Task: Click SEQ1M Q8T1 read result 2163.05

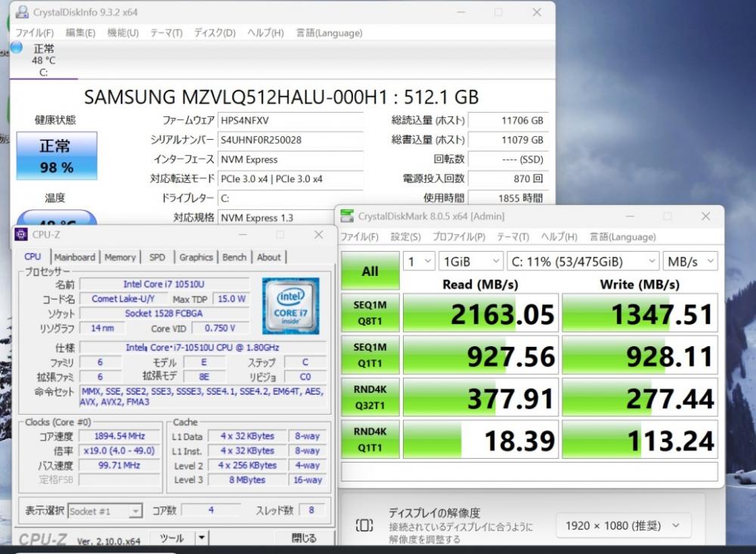Action: 480,314
